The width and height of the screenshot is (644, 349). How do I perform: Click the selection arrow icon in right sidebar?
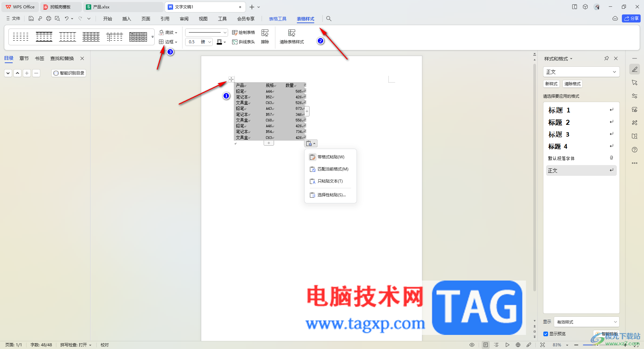pos(635,83)
